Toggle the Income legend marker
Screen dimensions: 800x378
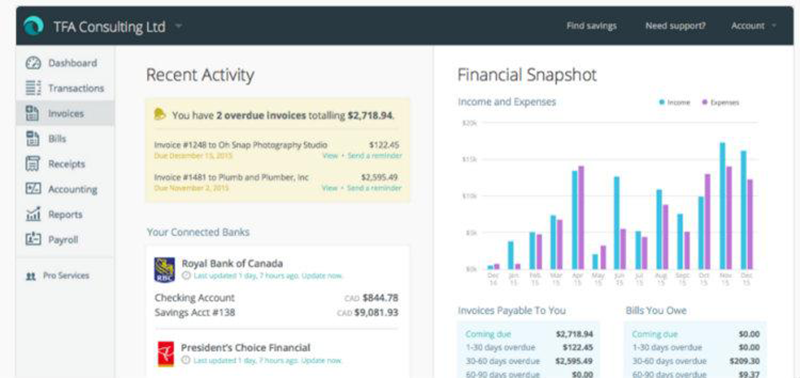(662, 103)
